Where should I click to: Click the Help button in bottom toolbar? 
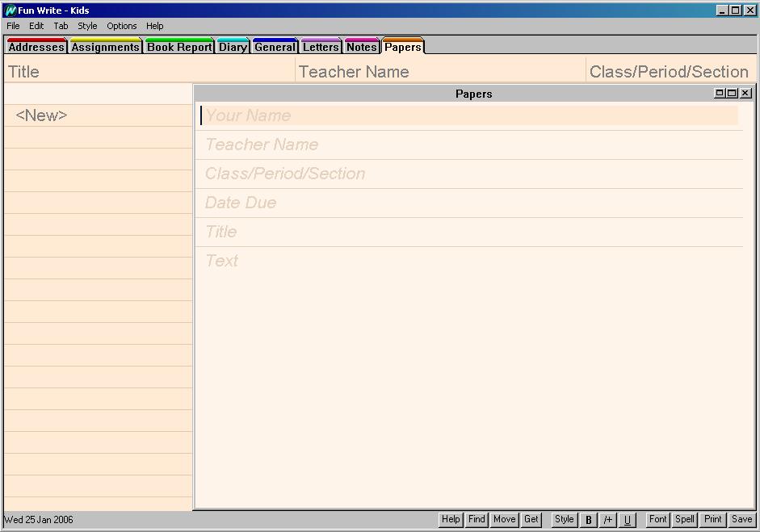pos(451,519)
